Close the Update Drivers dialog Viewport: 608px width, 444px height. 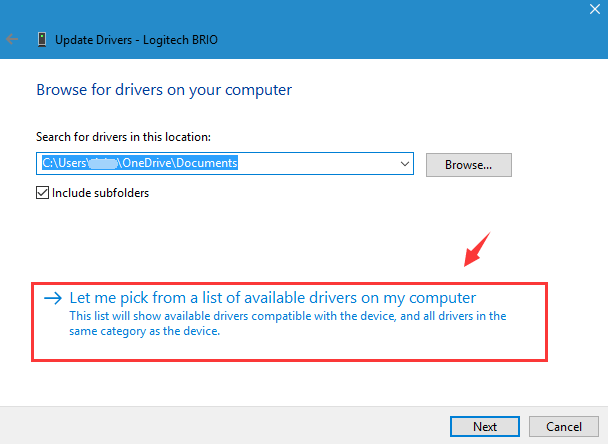click(x=594, y=9)
